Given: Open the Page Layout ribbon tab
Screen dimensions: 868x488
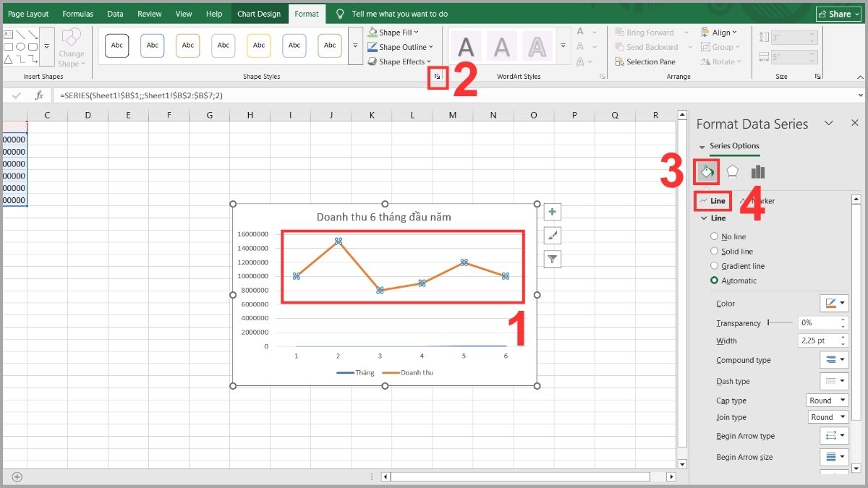Looking at the screenshot, I should [28, 14].
